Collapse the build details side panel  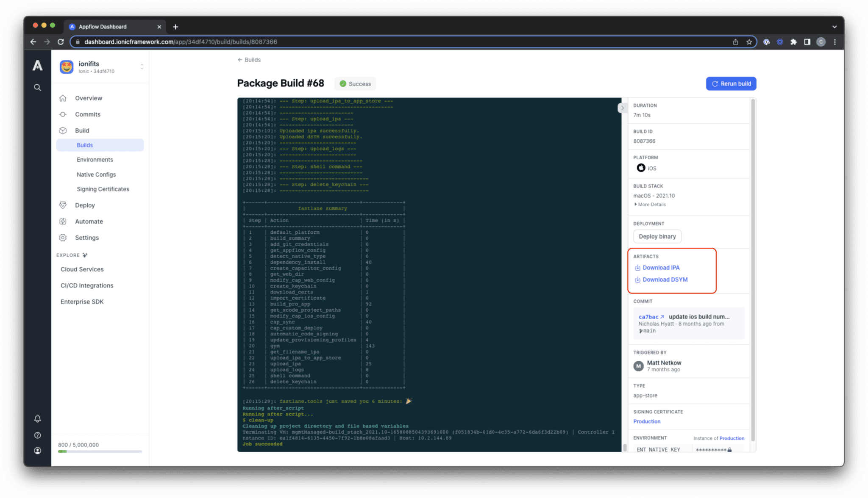point(622,108)
